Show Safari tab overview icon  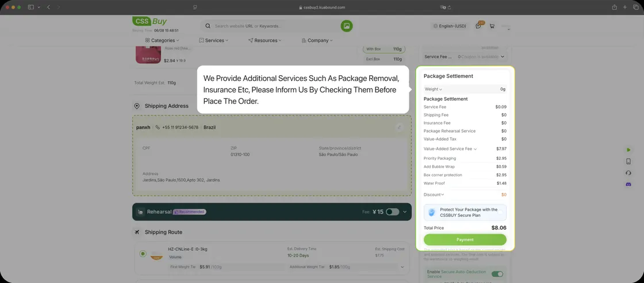click(635, 7)
